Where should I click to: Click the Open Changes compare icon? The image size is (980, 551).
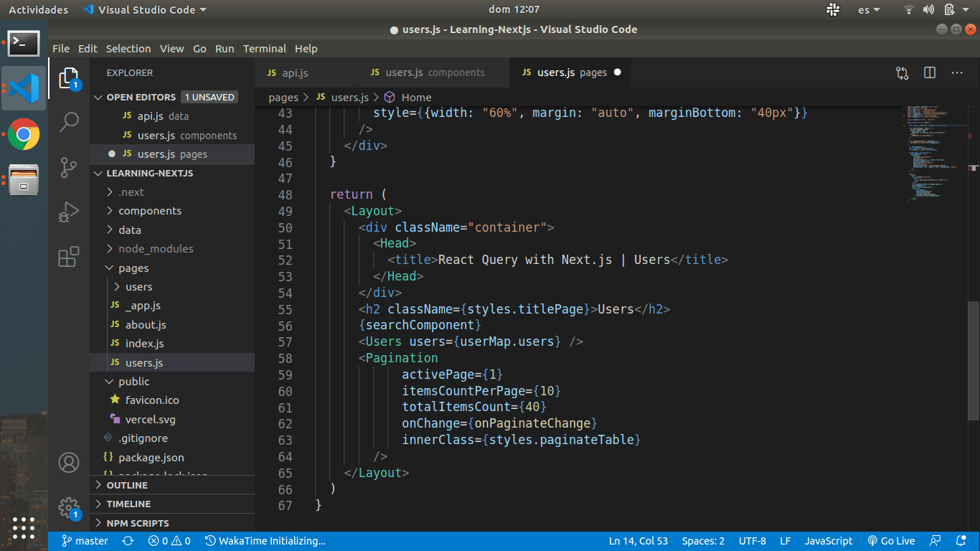[902, 72]
